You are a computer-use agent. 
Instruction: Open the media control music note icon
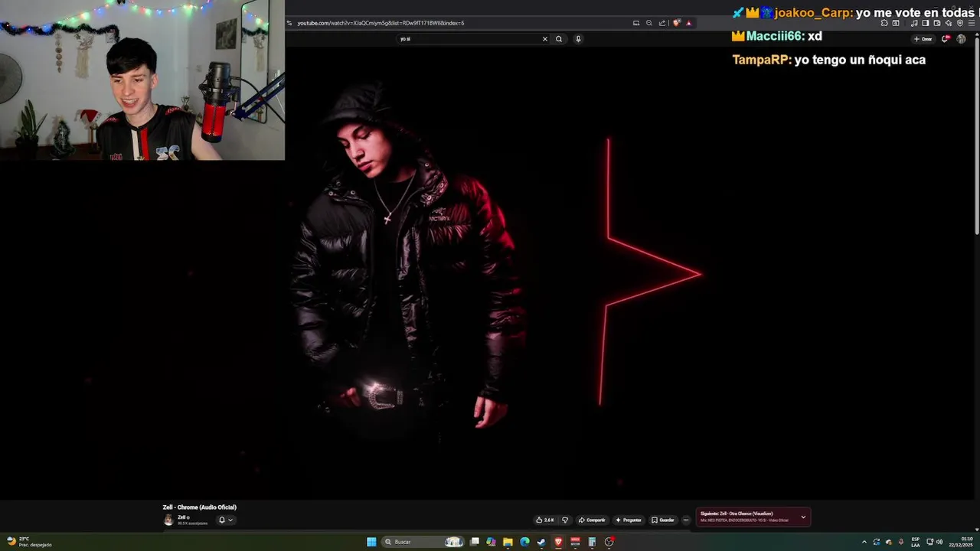(x=913, y=23)
